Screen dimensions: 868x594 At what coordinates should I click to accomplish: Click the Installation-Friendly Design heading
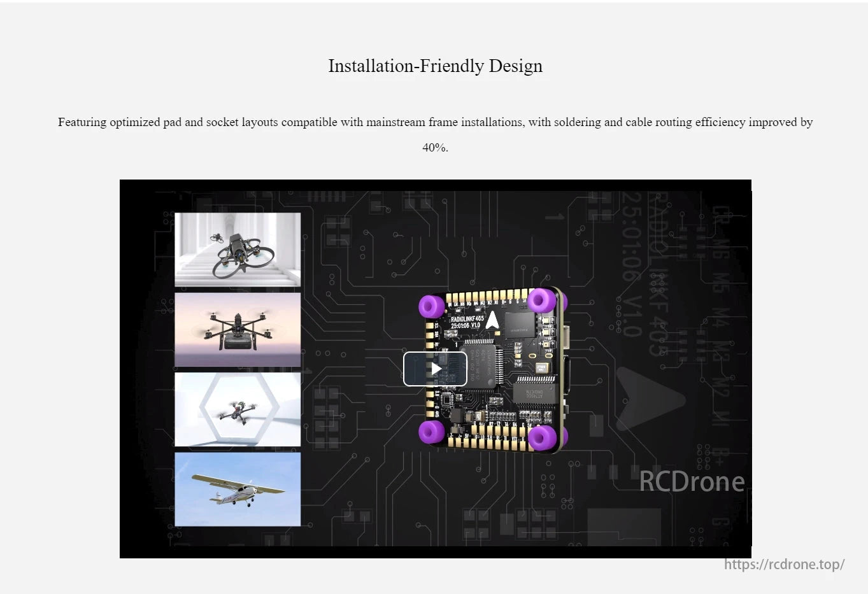click(435, 66)
